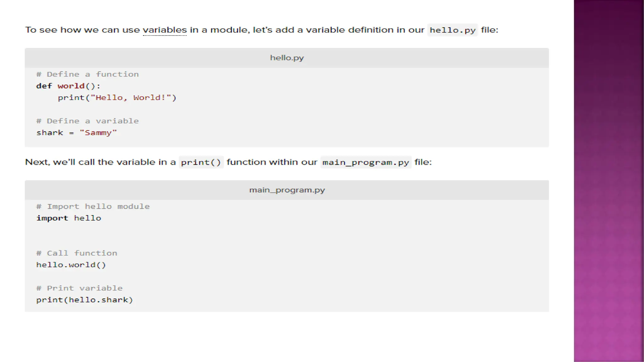Click the '# Import hello module' comment
Image resolution: width=644 pixels, height=362 pixels.
[x=93, y=206]
